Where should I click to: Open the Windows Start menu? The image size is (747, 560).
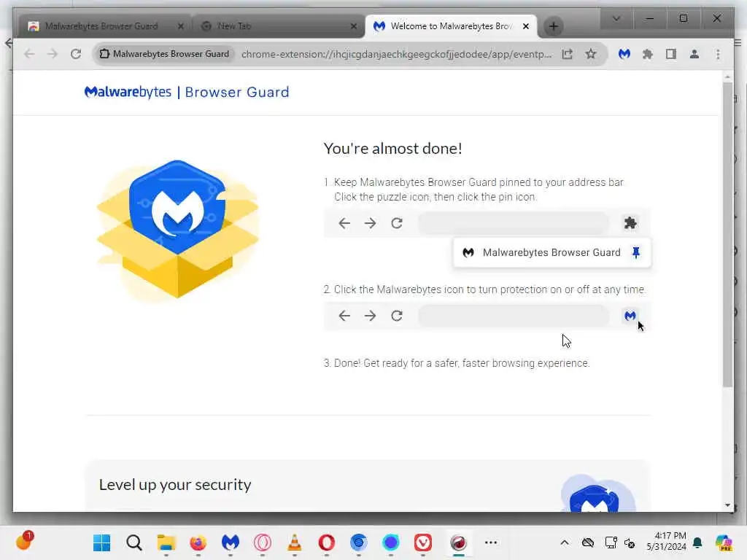[101, 542]
